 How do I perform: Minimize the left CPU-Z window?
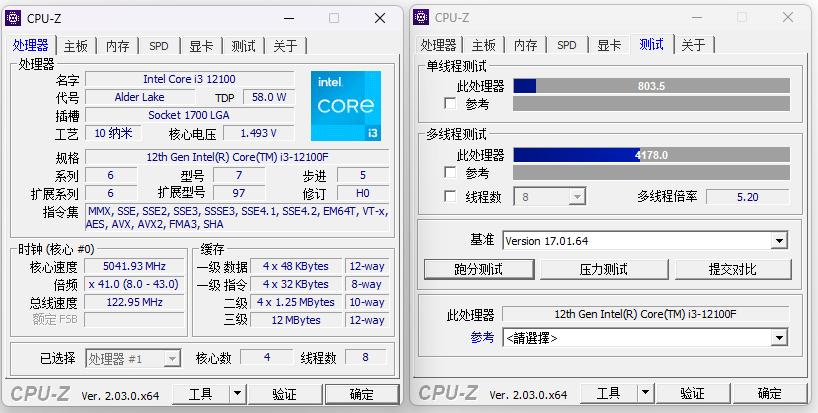pos(290,18)
